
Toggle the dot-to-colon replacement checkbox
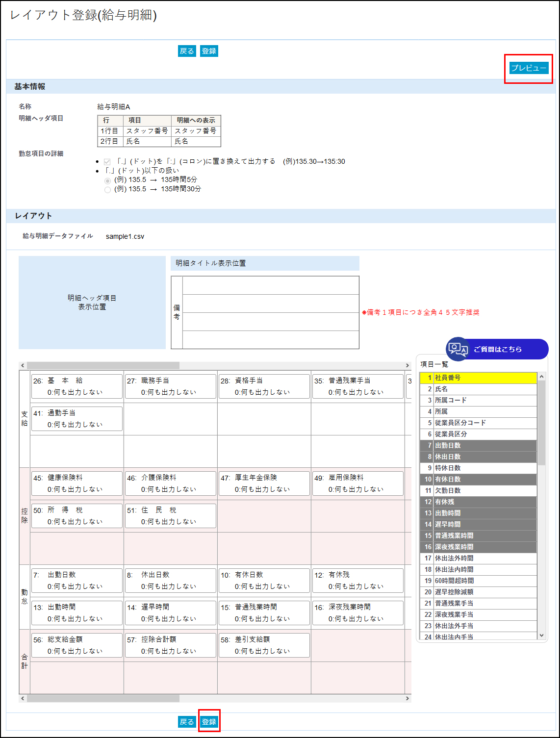click(x=107, y=162)
